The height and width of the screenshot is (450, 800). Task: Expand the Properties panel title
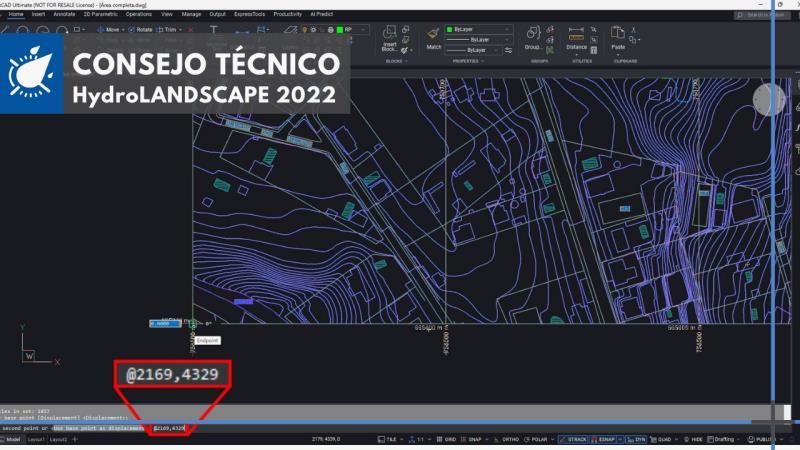pos(468,61)
